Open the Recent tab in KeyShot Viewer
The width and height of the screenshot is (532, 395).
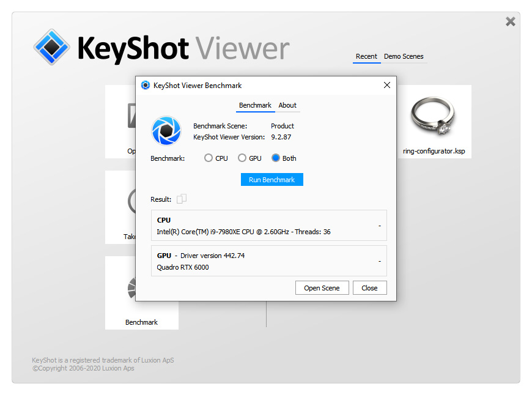pos(366,56)
